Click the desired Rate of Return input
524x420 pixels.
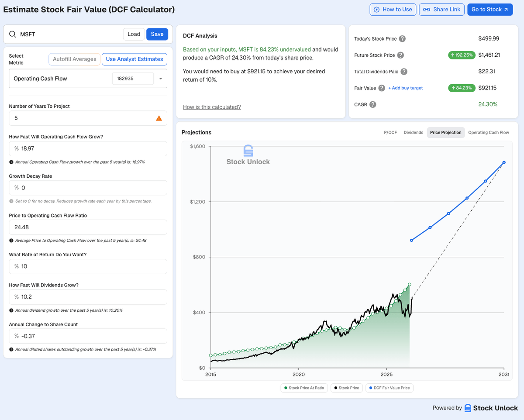click(x=88, y=266)
